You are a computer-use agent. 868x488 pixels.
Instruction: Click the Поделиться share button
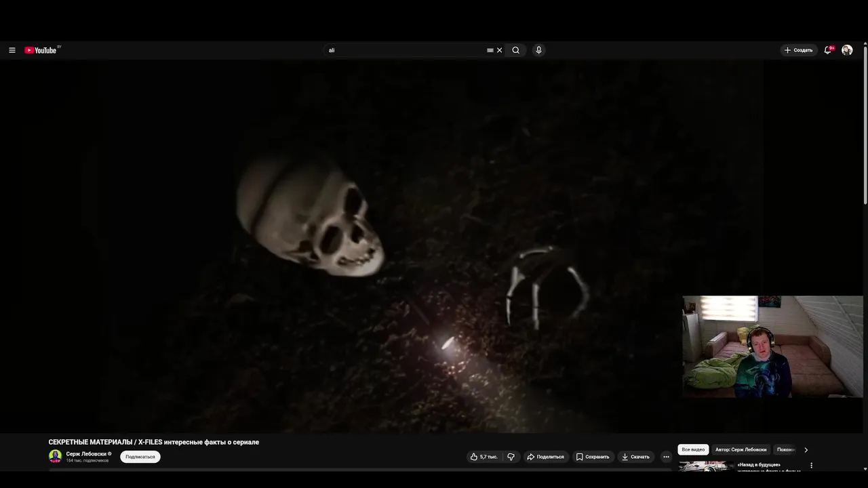(546, 457)
